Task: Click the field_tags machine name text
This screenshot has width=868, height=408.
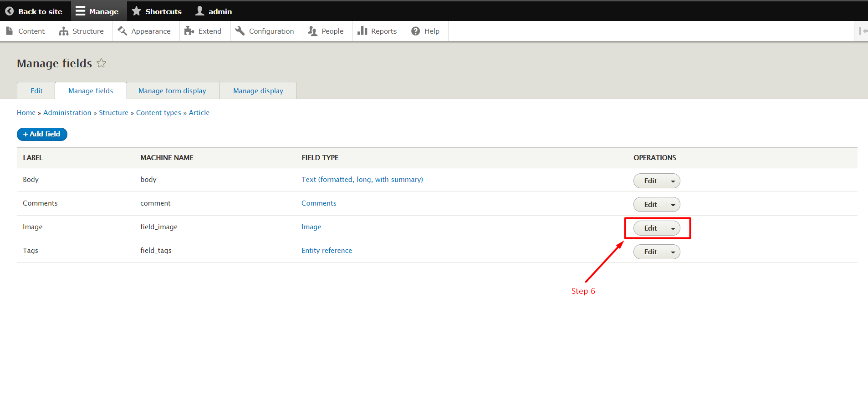Action: point(156,251)
